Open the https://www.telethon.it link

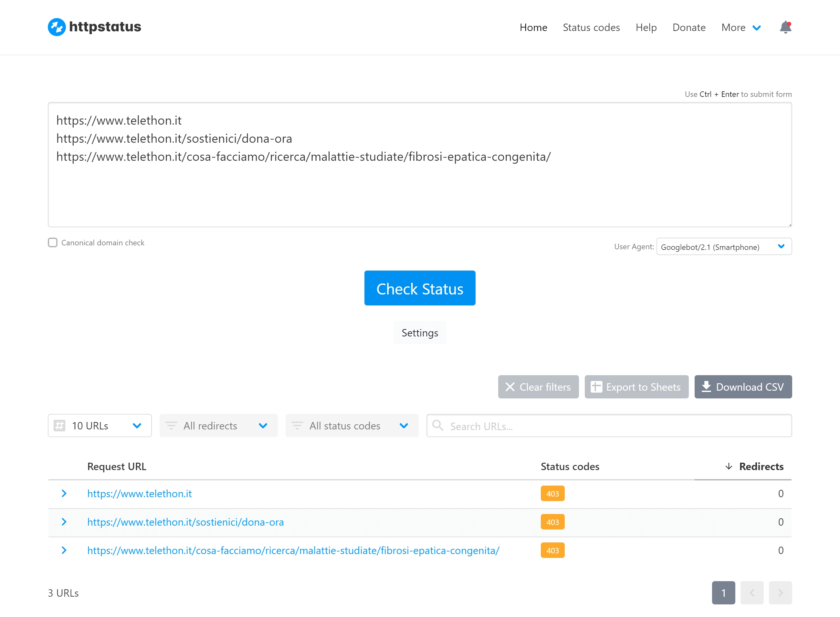click(x=139, y=493)
